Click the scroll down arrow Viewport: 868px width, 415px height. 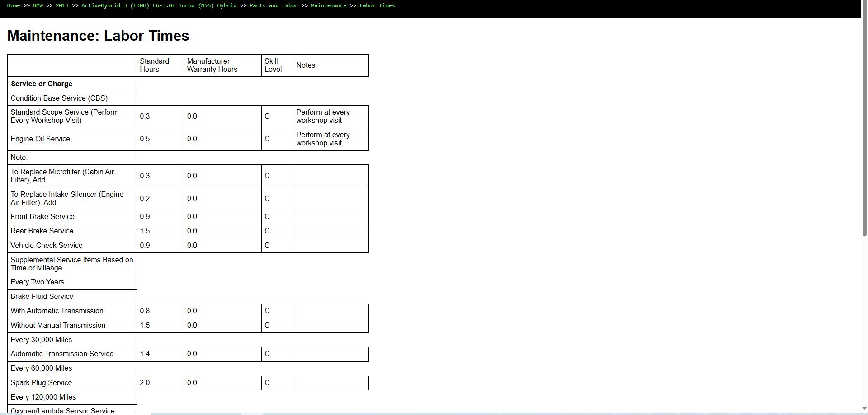864,409
